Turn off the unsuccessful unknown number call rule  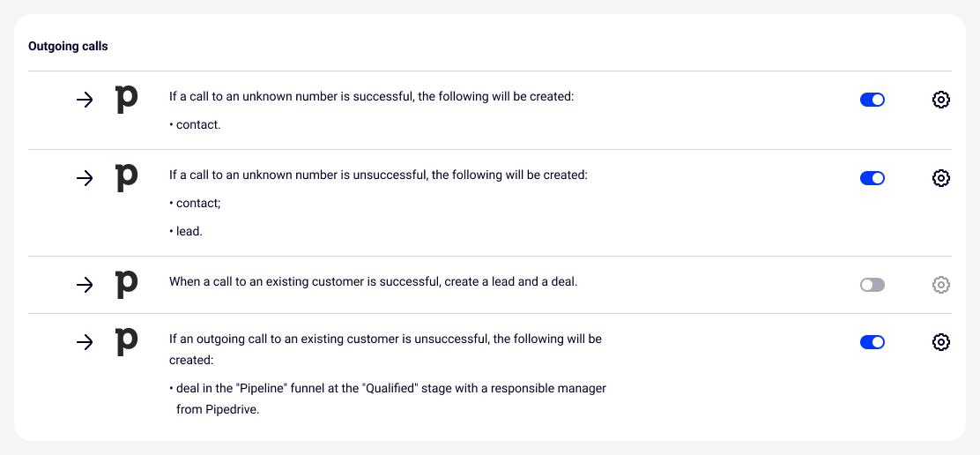pyautogui.click(x=872, y=178)
